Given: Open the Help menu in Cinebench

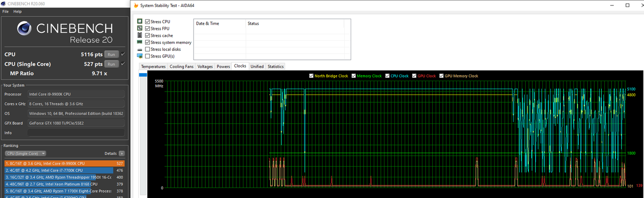Looking at the screenshot, I should coord(18,11).
